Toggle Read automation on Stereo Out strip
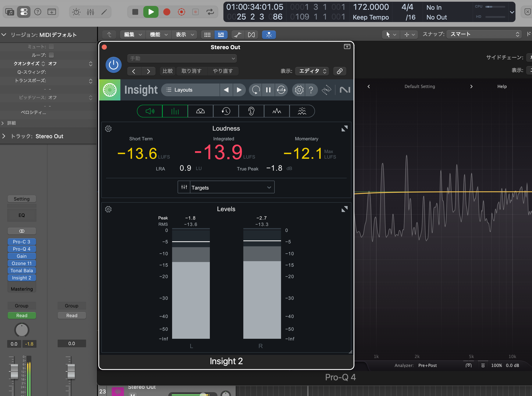Image resolution: width=532 pixels, height=396 pixels. 22,315
